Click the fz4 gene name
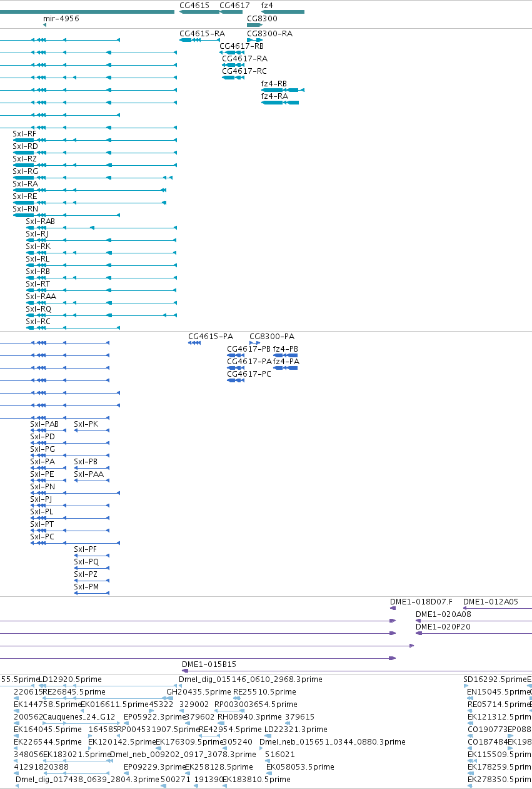The width and height of the screenshot is (532, 789). pos(267,5)
